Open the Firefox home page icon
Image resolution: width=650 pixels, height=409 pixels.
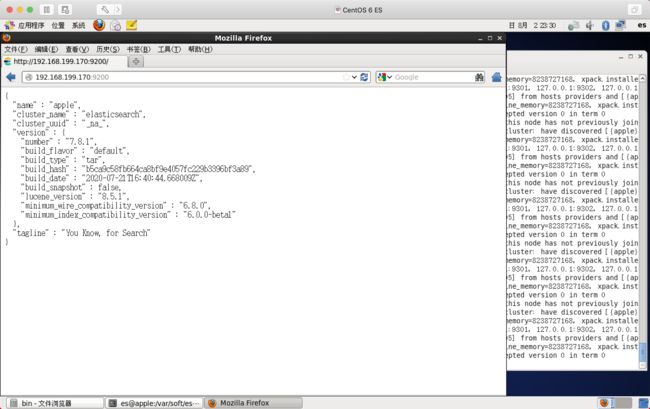497,77
